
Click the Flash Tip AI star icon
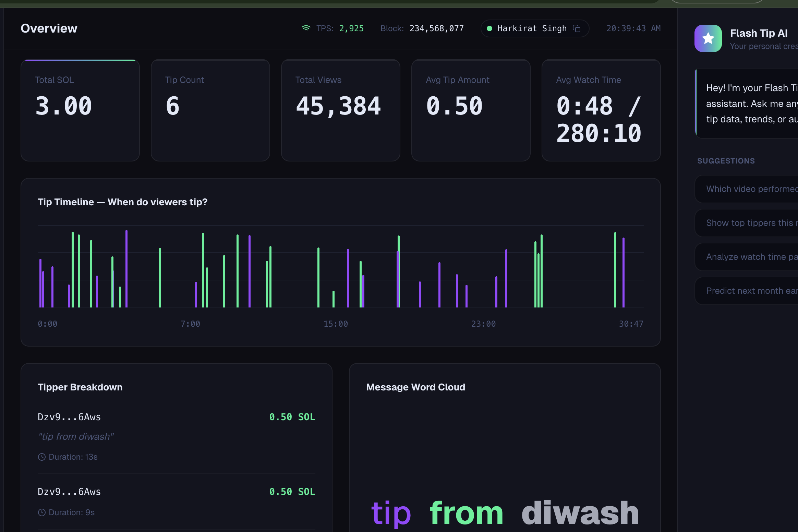click(x=708, y=38)
